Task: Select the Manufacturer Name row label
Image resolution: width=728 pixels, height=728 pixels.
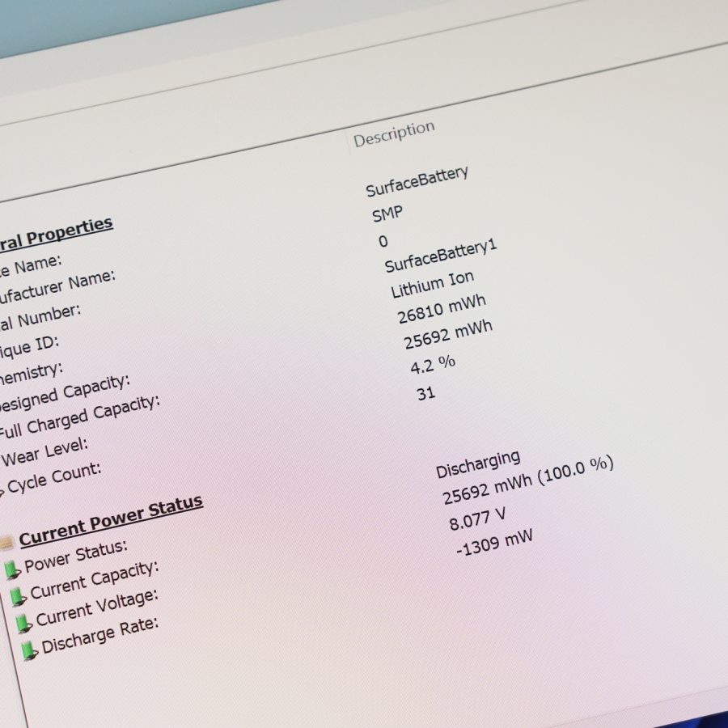Action: click(x=57, y=287)
